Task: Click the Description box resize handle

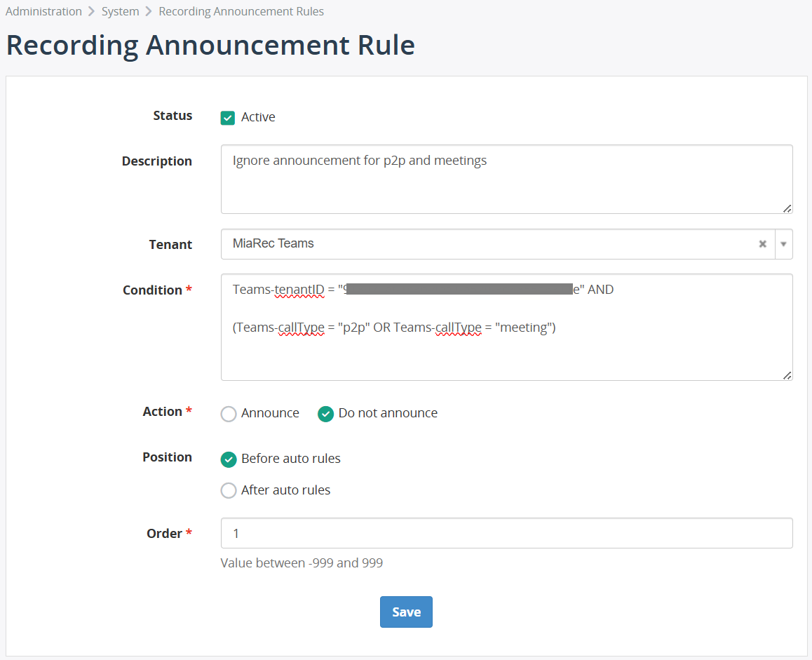Action: coord(787,208)
